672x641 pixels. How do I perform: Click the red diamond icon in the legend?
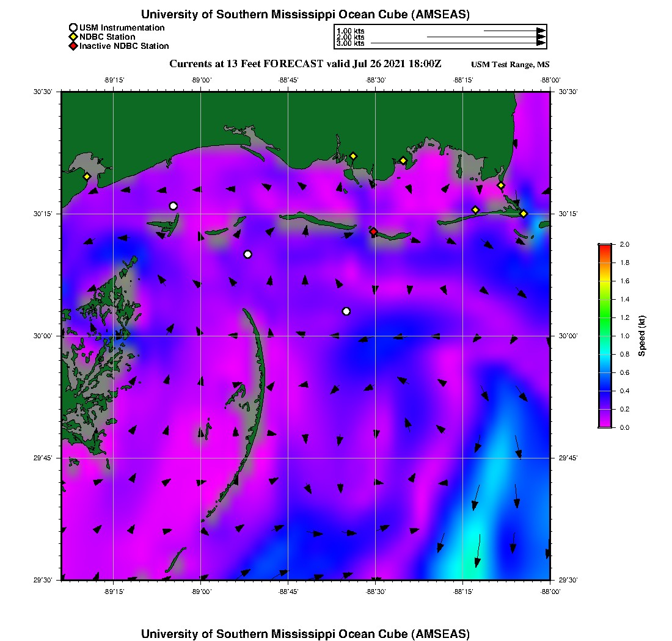click(73, 46)
